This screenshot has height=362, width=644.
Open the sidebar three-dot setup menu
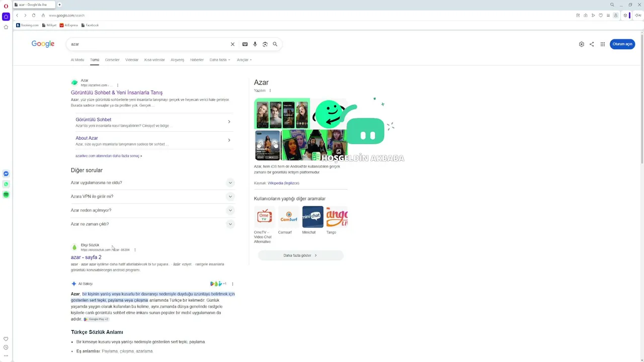pyautogui.click(x=6, y=356)
